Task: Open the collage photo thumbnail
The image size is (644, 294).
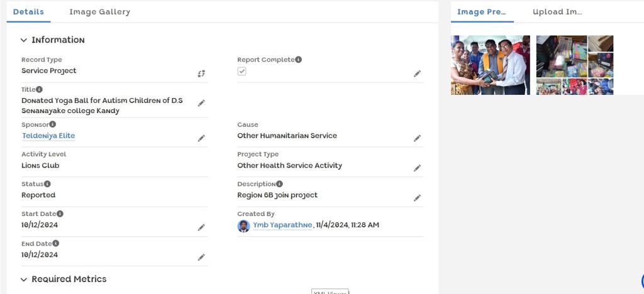Action: pyautogui.click(x=575, y=65)
